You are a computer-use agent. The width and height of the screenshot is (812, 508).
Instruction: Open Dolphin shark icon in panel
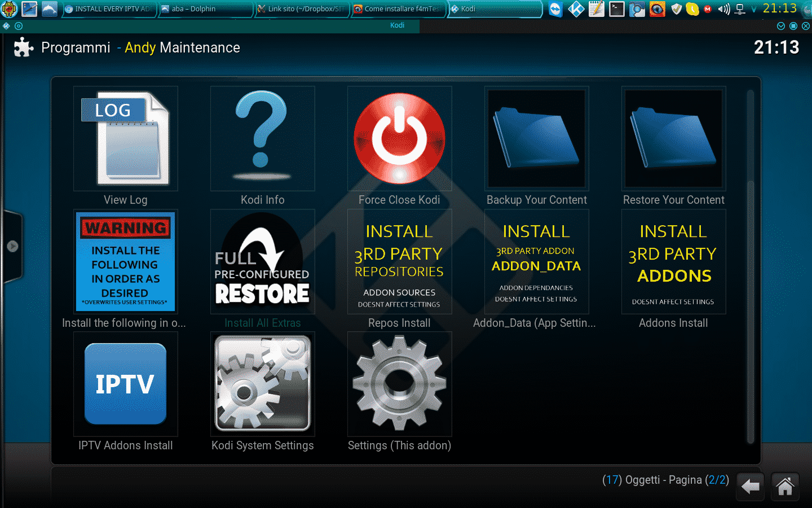(50, 9)
